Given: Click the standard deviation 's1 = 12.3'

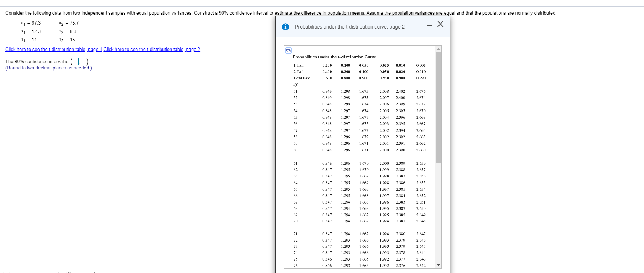Looking at the screenshot, I should (31, 31).
